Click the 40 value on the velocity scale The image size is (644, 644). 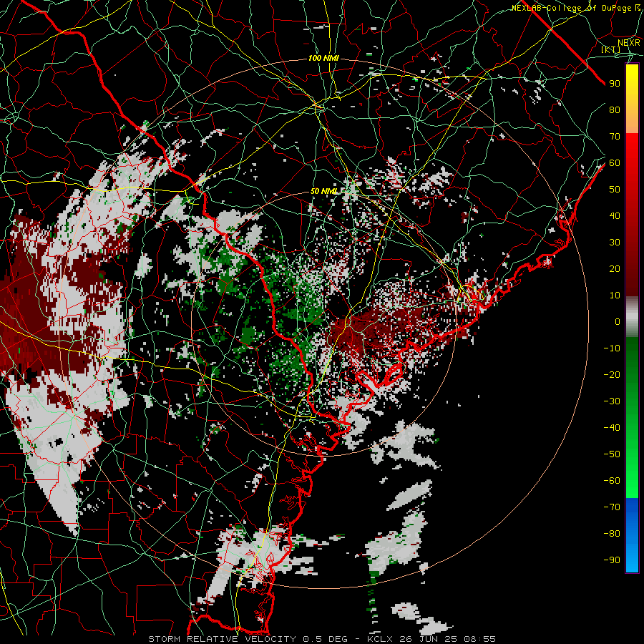click(615, 215)
